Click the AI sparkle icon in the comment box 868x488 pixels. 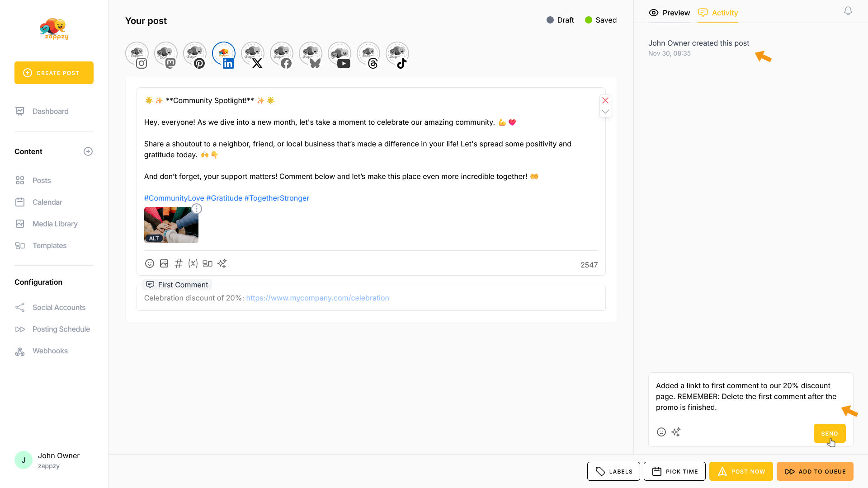click(676, 432)
